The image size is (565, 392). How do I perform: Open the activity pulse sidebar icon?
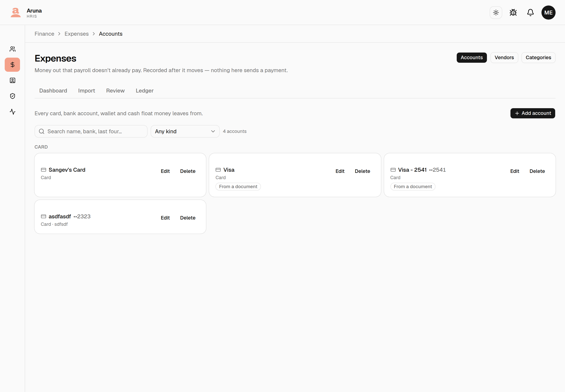pyautogui.click(x=13, y=112)
